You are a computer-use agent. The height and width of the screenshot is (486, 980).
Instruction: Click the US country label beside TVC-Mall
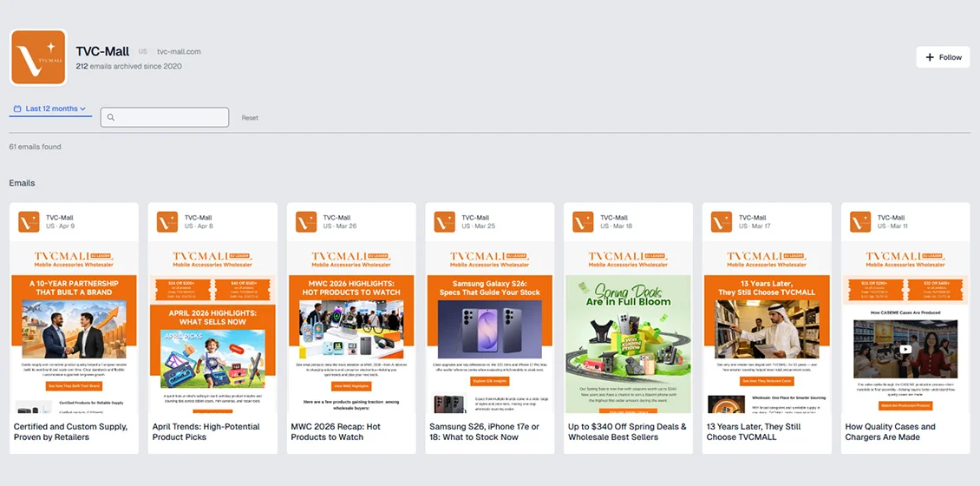tap(143, 52)
